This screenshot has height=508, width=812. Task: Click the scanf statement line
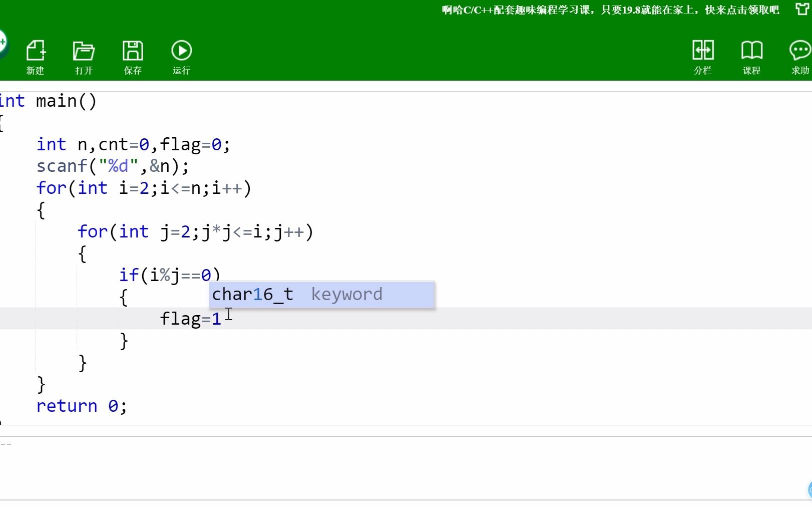(x=113, y=165)
